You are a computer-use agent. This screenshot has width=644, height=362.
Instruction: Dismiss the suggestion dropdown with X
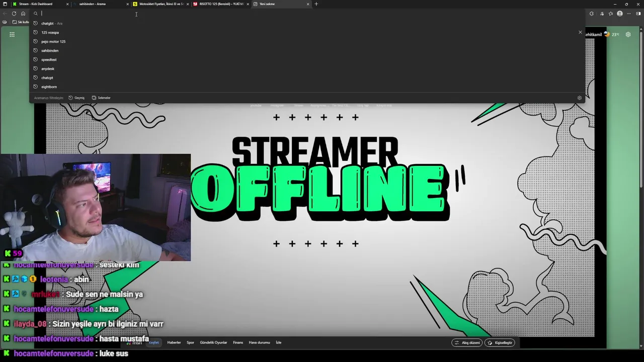click(580, 32)
